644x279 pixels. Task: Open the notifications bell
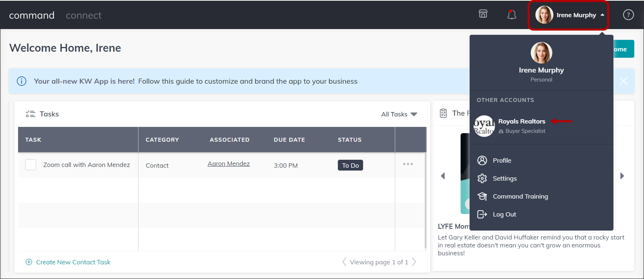coord(512,15)
